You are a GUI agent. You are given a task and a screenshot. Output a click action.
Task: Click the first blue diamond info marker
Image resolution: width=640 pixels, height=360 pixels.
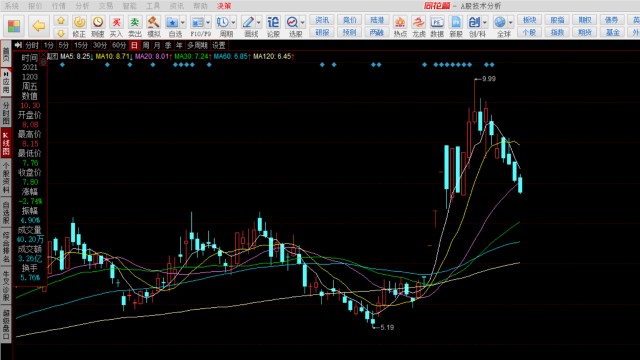62,64
